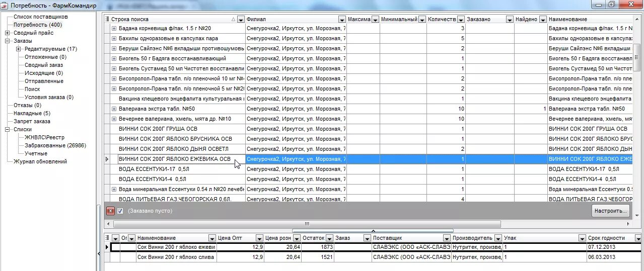Open Забракованные (26986) list
This screenshot has height=271, width=644.
(x=55, y=145)
